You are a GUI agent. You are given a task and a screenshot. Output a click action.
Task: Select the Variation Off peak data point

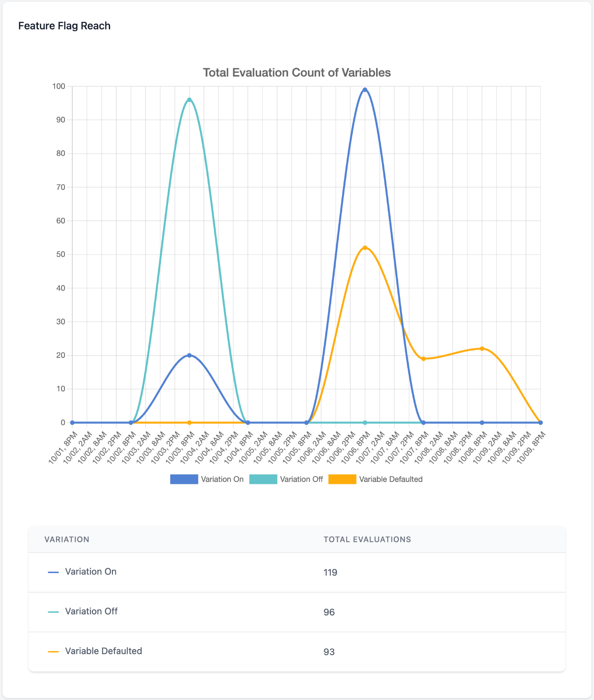pyautogui.click(x=189, y=99)
